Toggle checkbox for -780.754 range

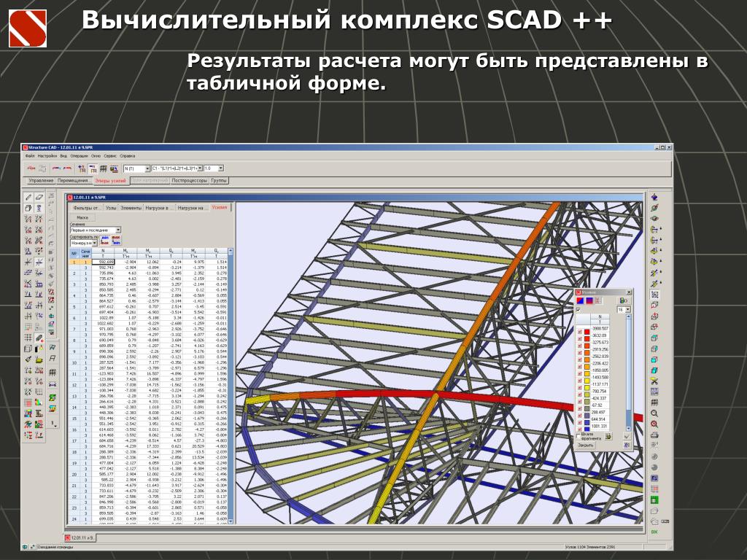pos(580,394)
